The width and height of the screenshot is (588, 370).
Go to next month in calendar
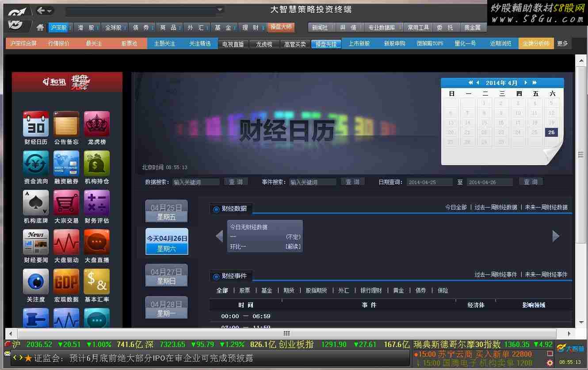[x=526, y=83]
